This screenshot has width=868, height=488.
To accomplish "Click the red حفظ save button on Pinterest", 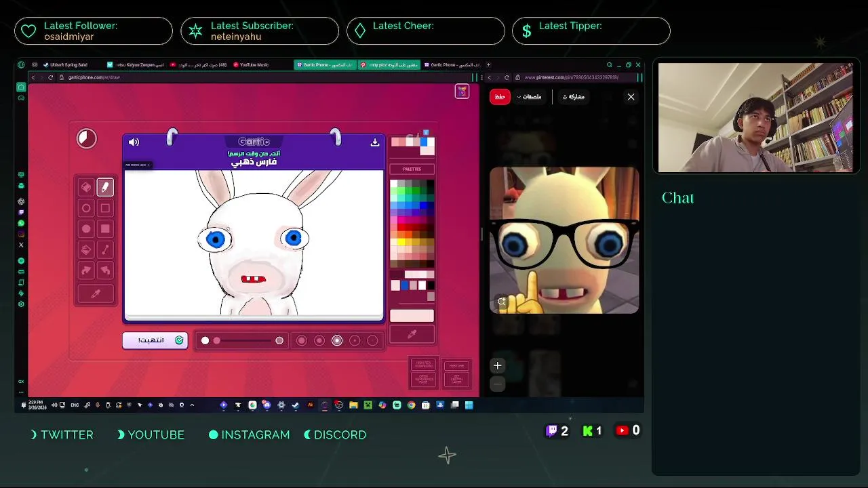I will click(x=500, y=97).
